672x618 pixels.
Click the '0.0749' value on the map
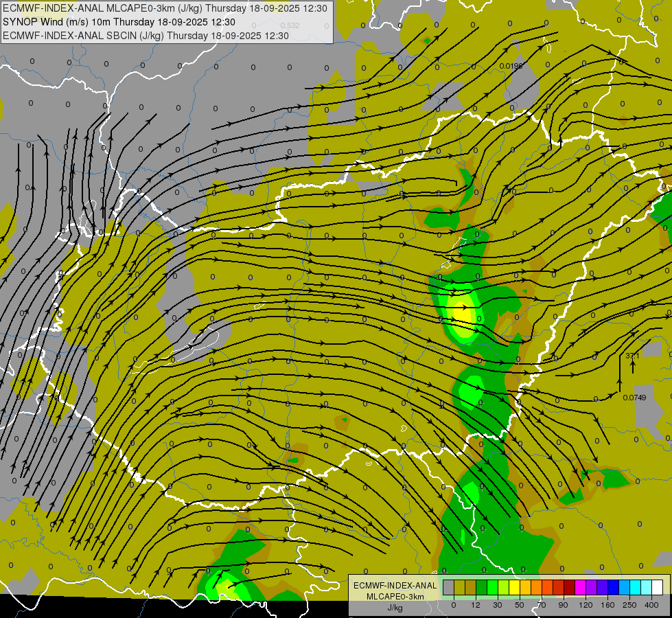click(634, 398)
